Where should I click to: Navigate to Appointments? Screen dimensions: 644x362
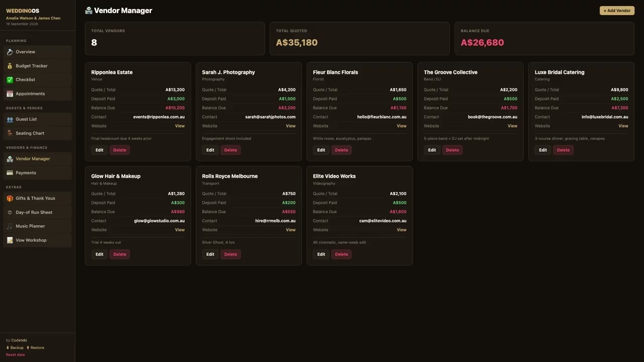click(x=37, y=94)
